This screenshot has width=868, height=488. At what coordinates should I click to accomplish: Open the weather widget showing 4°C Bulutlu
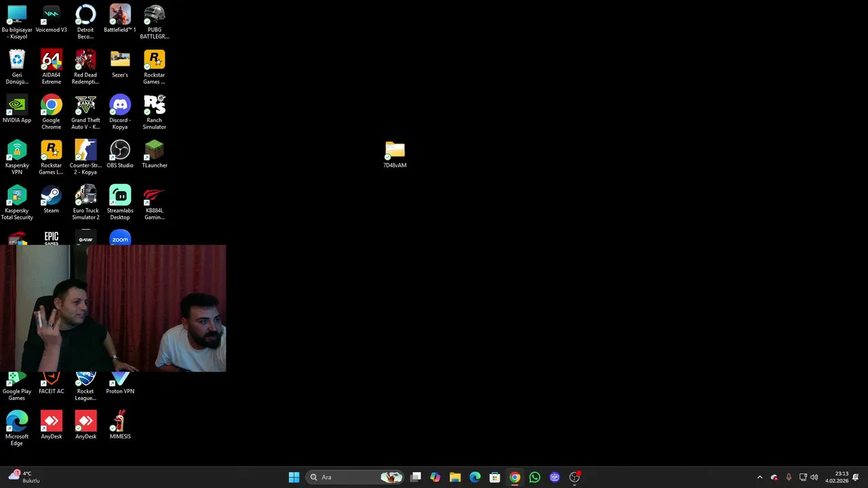pyautogui.click(x=24, y=477)
